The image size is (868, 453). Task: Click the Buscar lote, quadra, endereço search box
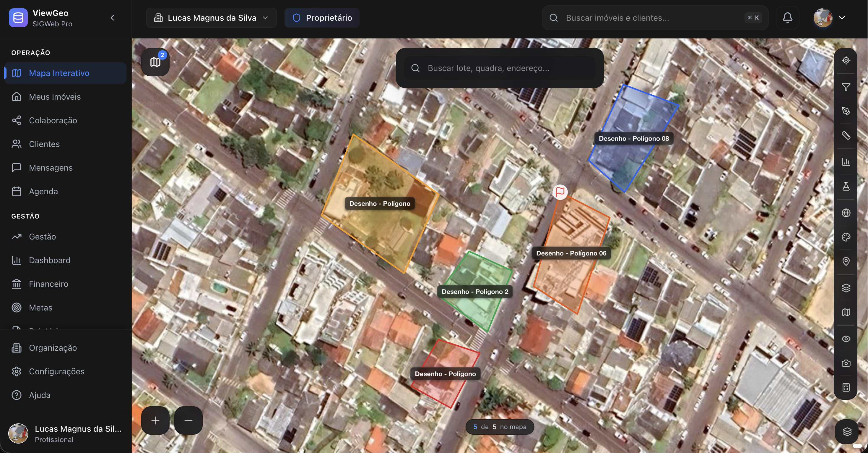point(500,68)
